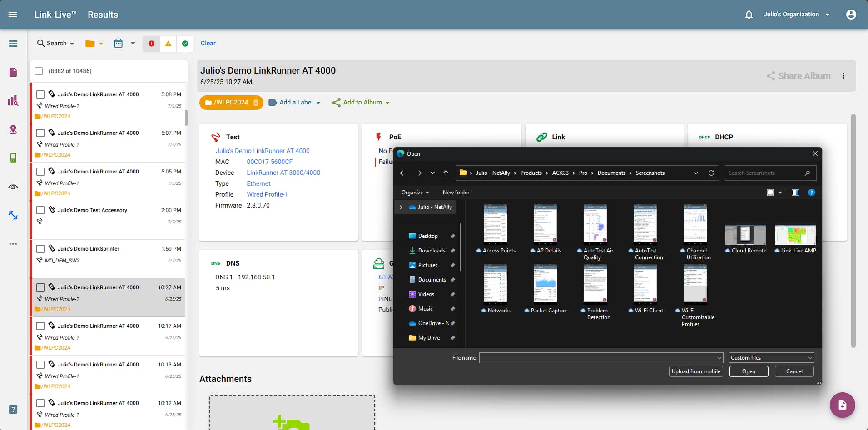Click the Clear link to reset filters
The width and height of the screenshot is (868, 430).
click(x=208, y=43)
